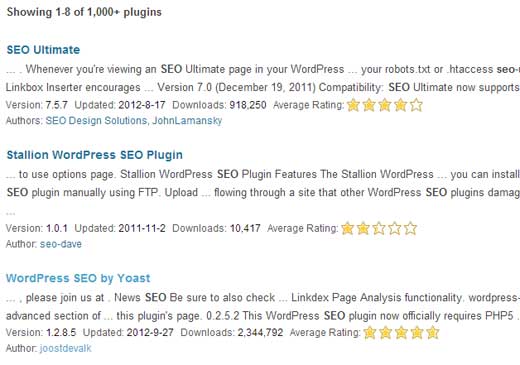Screen dimensions: 520x365
Task: Click empty third star of Stallion plugin
Action: coord(379,229)
